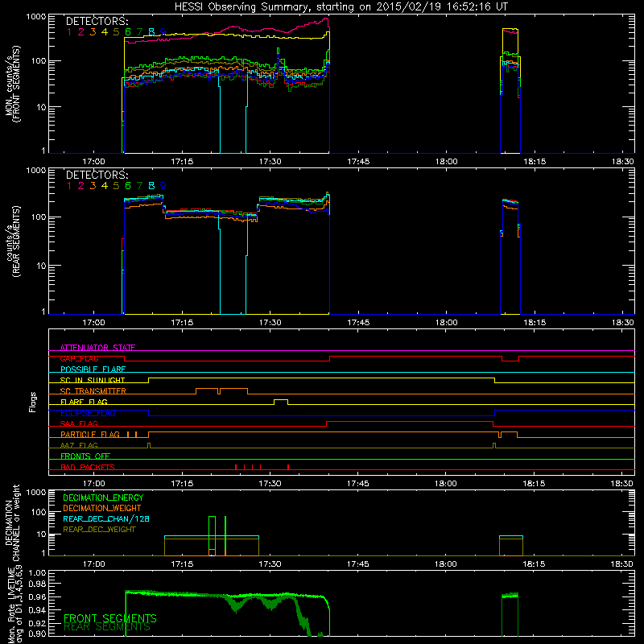Viewport: 644px width, 644px height.
Task: Click the DECIMATION_WEIGHT legend entry
Action: coord(102,508)
